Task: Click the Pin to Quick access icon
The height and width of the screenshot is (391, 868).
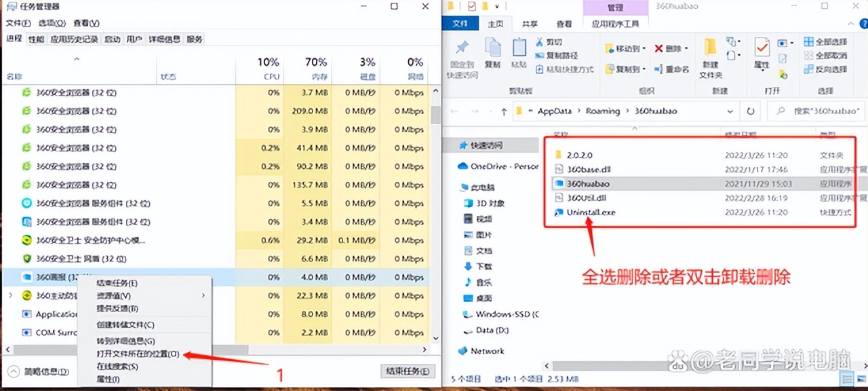Action: [462, 48]
